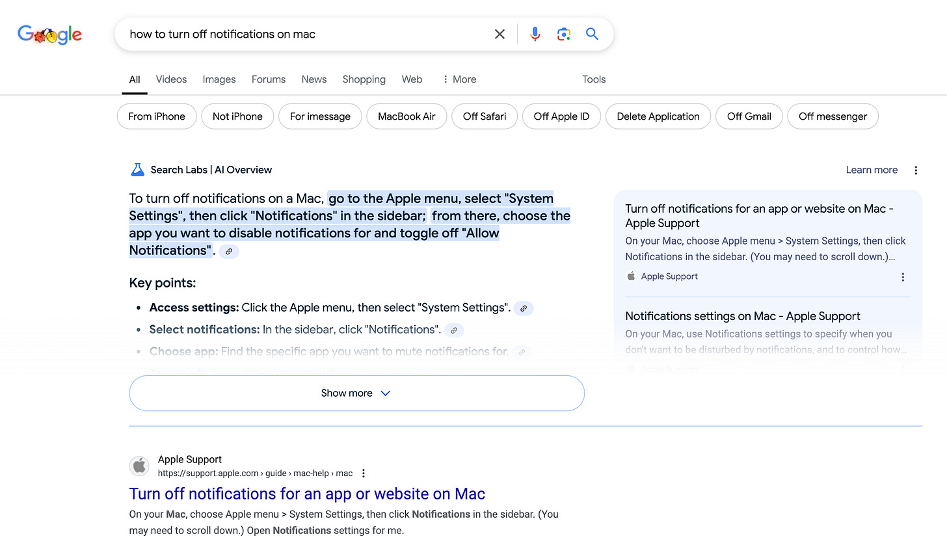This screenshot has height=560, width=947.
Task: Click source link icon after 'Access settings' point
Action: click(x=524, y=308)
